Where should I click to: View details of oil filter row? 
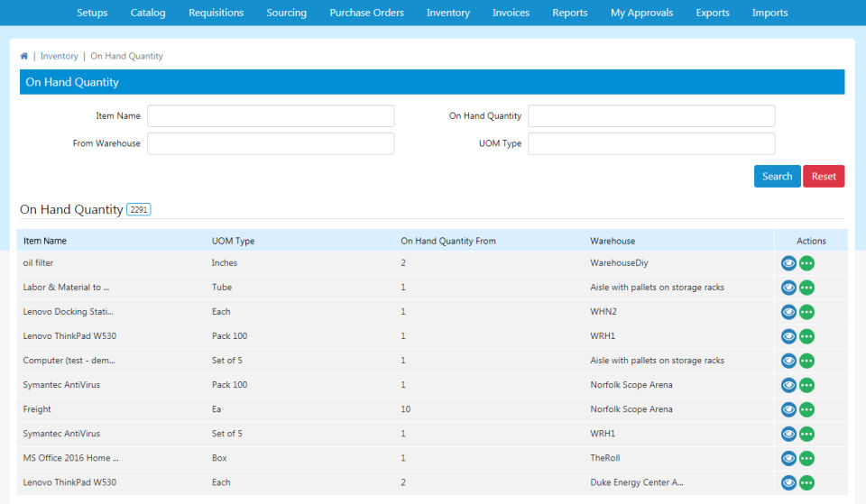(x=788, y=263)
